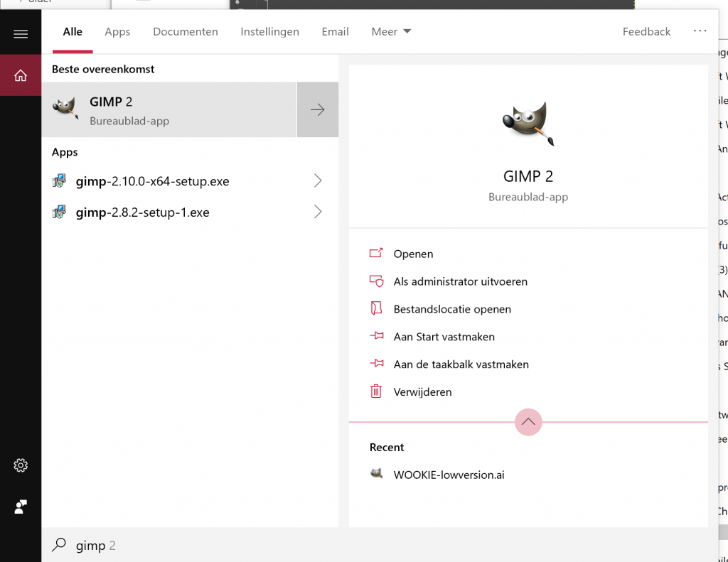Collapse the actions list with the chevron
The image size is (728, 562).
click(528, 421)
